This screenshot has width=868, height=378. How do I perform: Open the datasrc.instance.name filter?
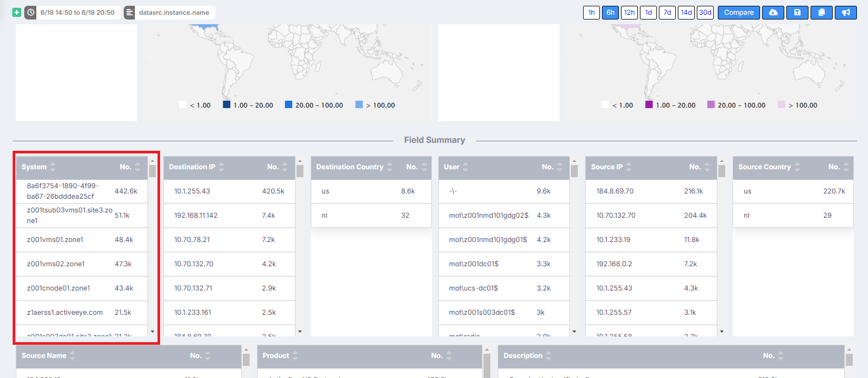(x=174, y=12)
